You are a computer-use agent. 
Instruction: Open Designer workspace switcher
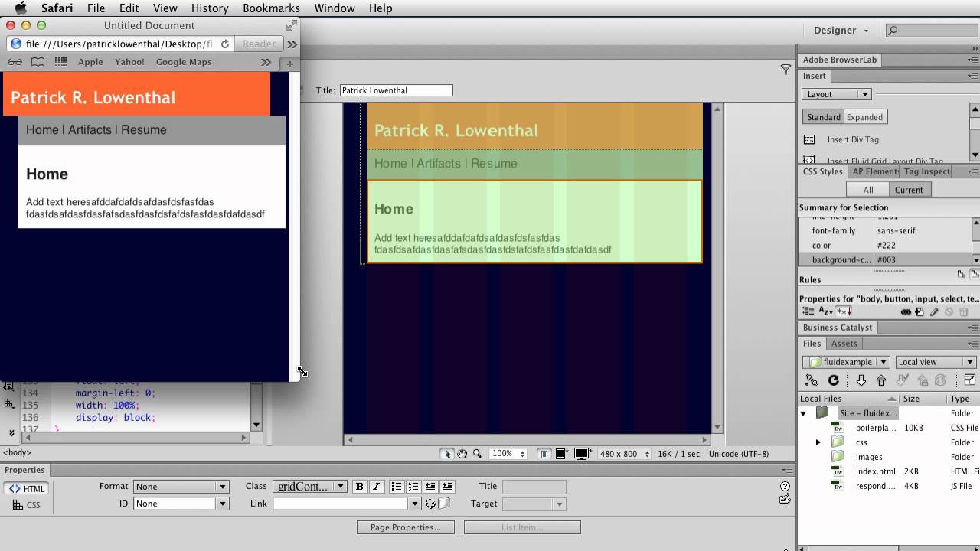(x=841, y=31)
